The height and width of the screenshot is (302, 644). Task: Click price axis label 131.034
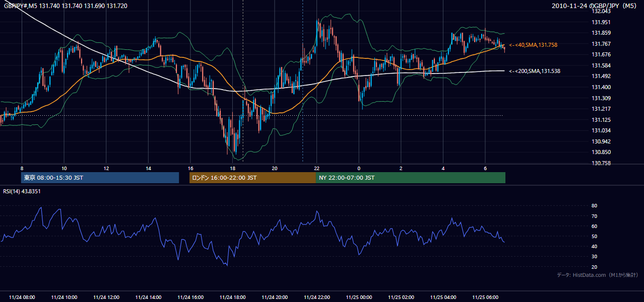(x=601, y=131)
